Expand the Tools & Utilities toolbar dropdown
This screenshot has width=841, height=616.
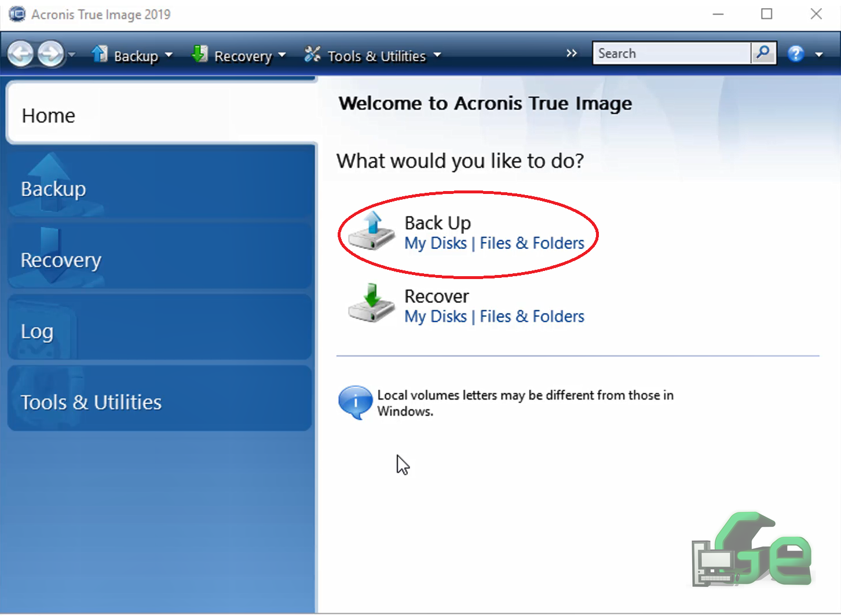[x=437, y=56]
